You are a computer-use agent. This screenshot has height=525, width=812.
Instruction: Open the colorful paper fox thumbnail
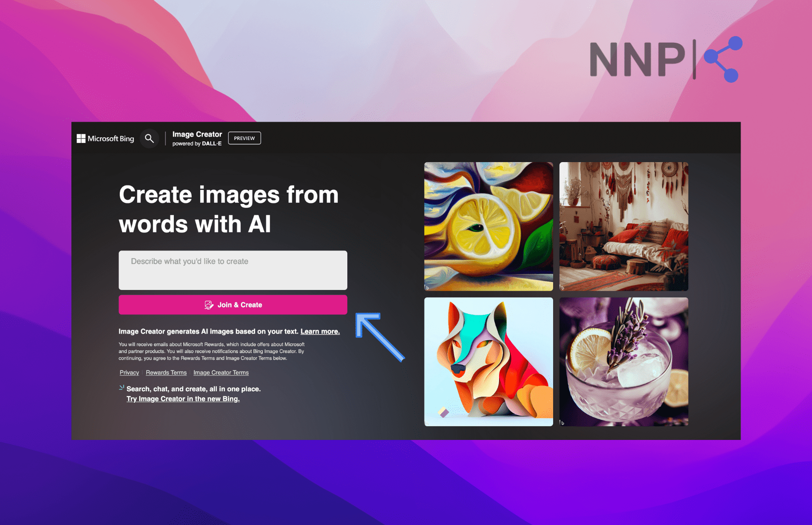[489, 362]
